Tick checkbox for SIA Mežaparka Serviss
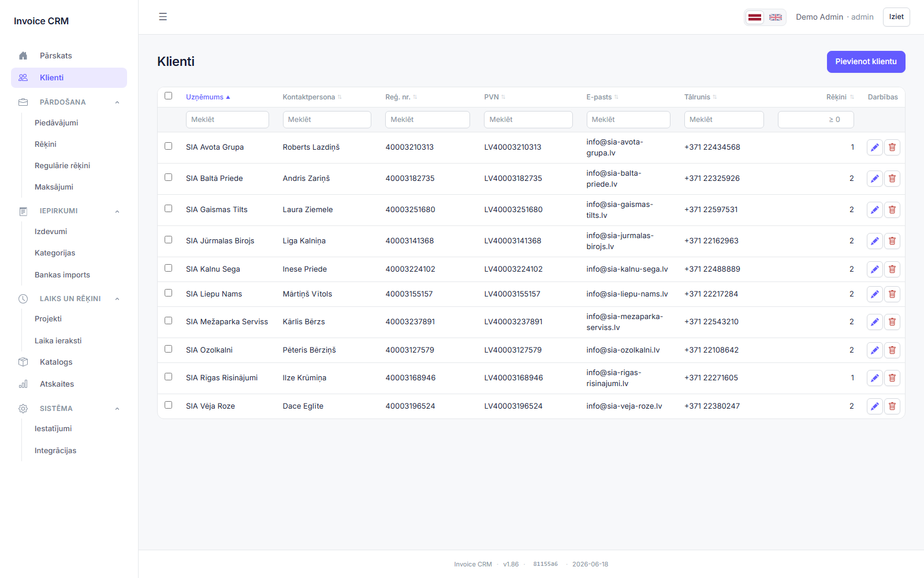 (x=169, y=321)
